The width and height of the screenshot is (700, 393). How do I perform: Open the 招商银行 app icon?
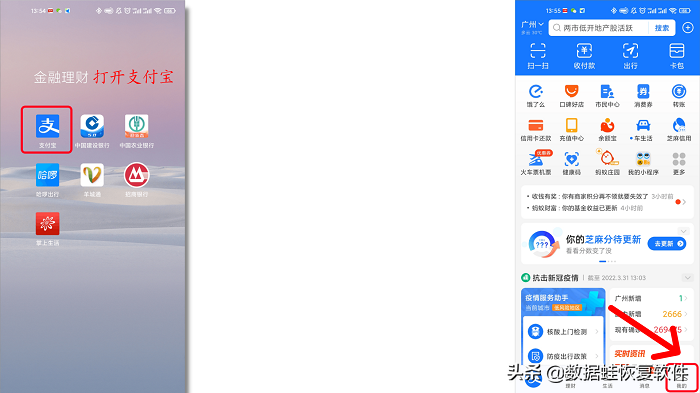(137, 175)
